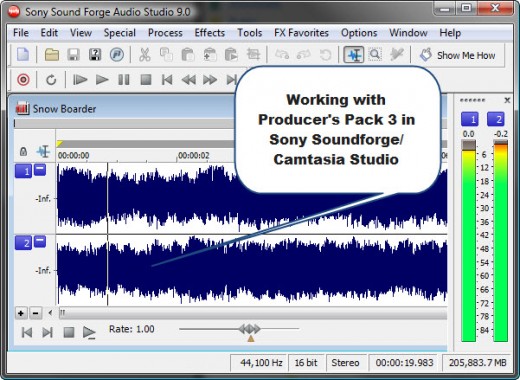Open the View menu

coord(81,33)
